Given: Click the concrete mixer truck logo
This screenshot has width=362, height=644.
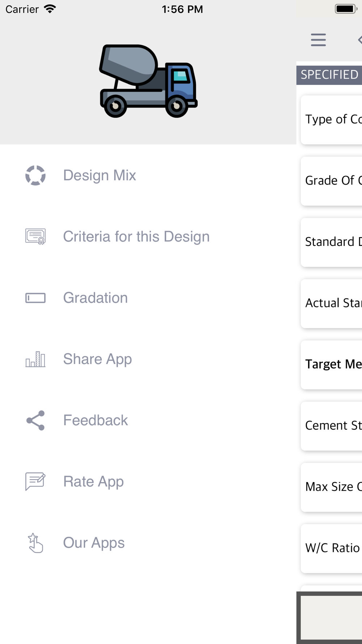Looking at the screenshot, I should (x=148, y=81).
